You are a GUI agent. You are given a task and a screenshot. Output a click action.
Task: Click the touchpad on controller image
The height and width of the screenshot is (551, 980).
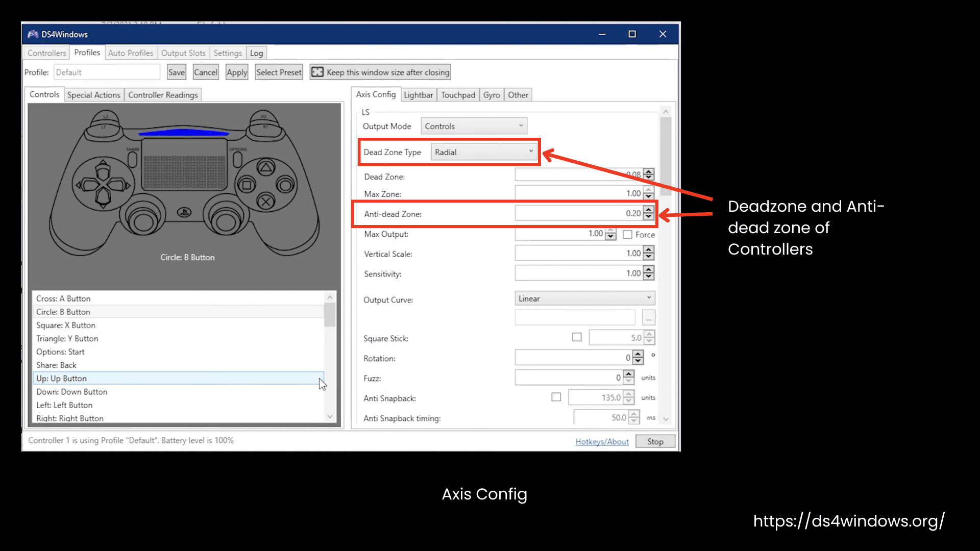click(x=184, y=165)
